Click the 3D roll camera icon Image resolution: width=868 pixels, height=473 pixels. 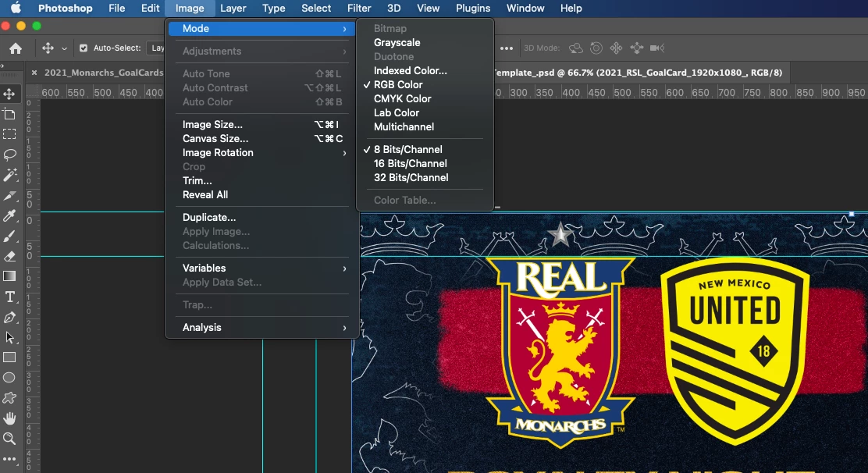click(596, 48)
